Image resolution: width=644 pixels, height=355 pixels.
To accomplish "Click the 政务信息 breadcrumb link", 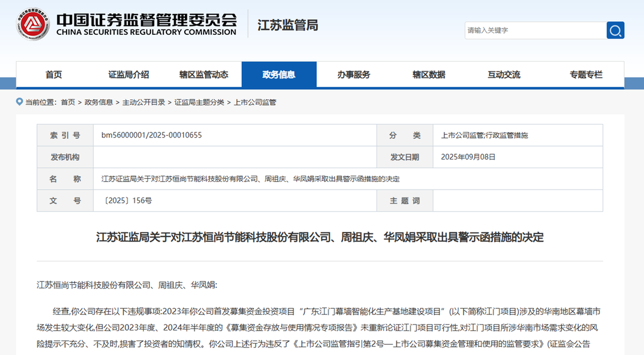I will [x=99, y=102].
